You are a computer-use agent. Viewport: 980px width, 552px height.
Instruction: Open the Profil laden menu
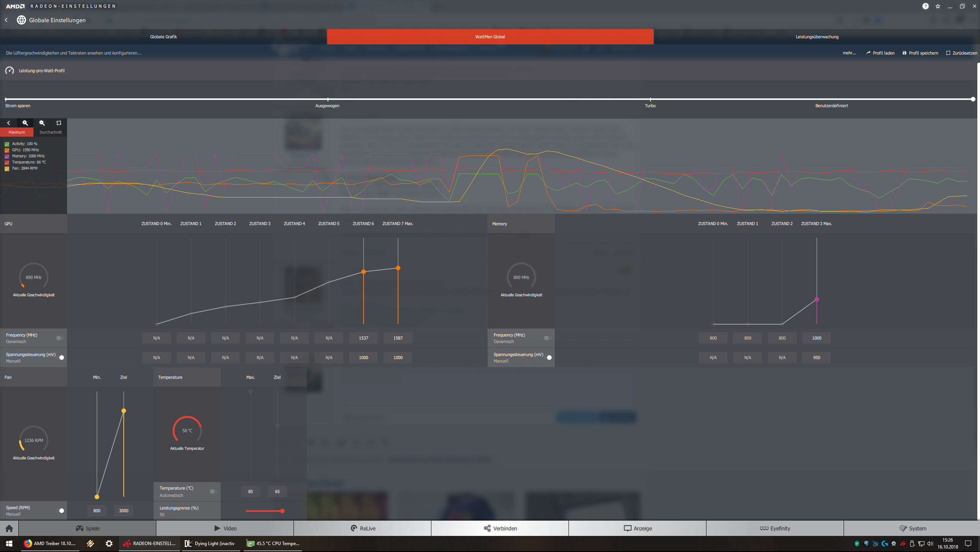click(x=880, y=53)
